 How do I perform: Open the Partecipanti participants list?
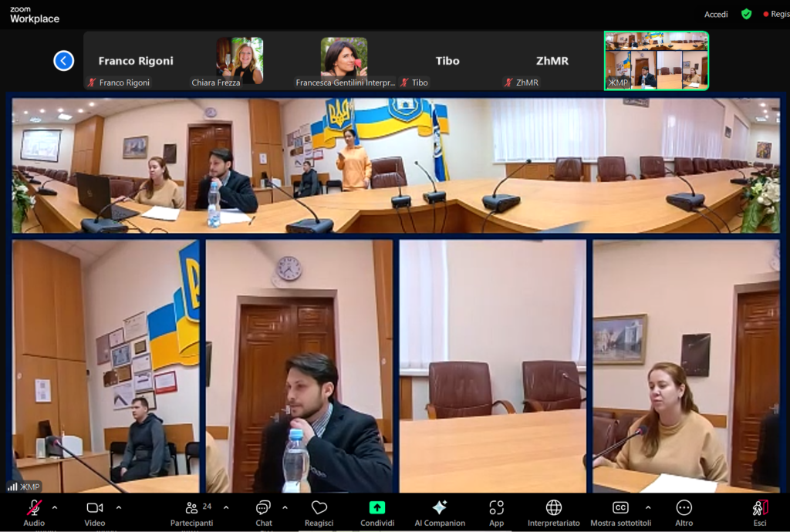(x=191, y=507)
